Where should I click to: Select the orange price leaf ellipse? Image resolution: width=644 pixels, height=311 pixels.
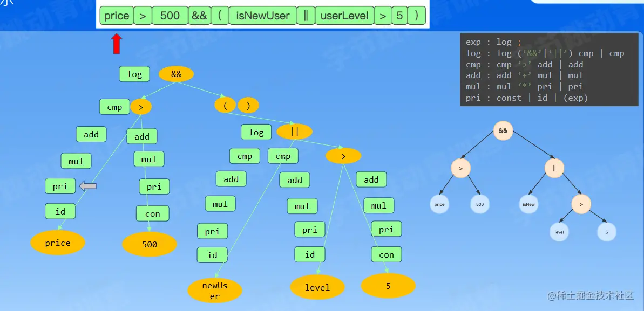(58, 243)
